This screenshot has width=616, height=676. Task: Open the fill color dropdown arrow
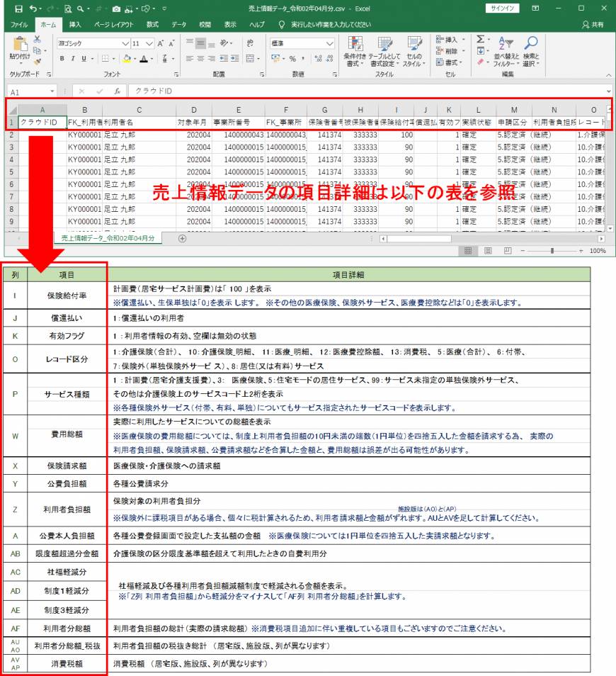pyautogui.click(x=134, y=59)
